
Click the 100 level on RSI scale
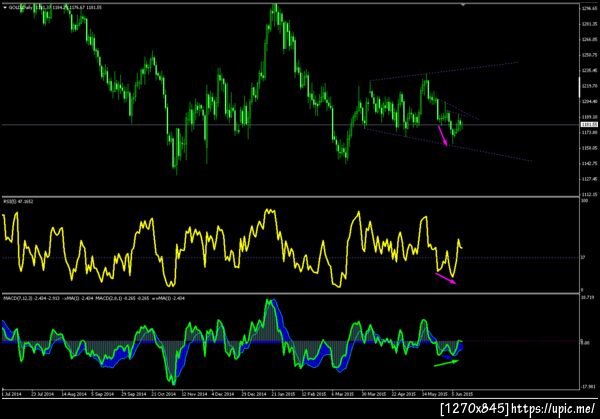coord(585,201)
